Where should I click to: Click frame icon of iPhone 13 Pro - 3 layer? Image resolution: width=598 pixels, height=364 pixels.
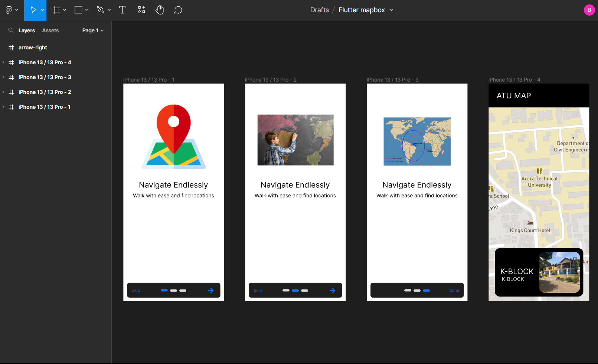tap(12, 77)
